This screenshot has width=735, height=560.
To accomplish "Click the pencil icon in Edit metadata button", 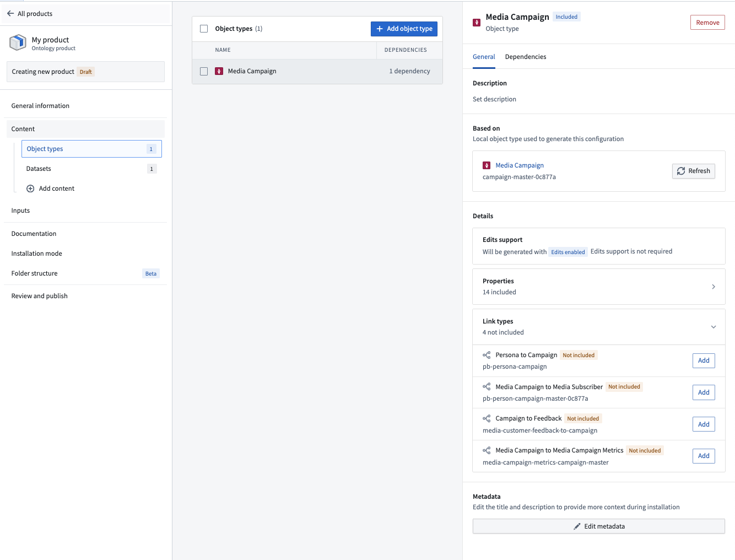I will pyautogui.click(x=577, y=526).
